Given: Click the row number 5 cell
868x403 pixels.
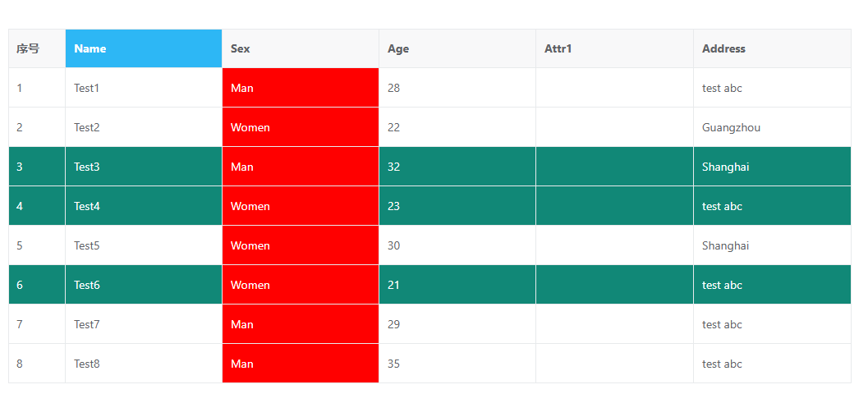Looking at the screenshot, I should [37, 245].
